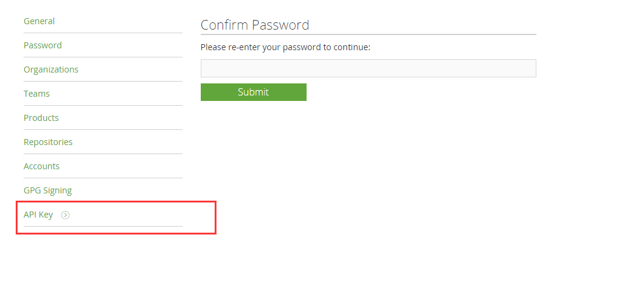This screenshot has width=644, height=304.
Task: Show the Repositories settings
Action: (48, 142)
